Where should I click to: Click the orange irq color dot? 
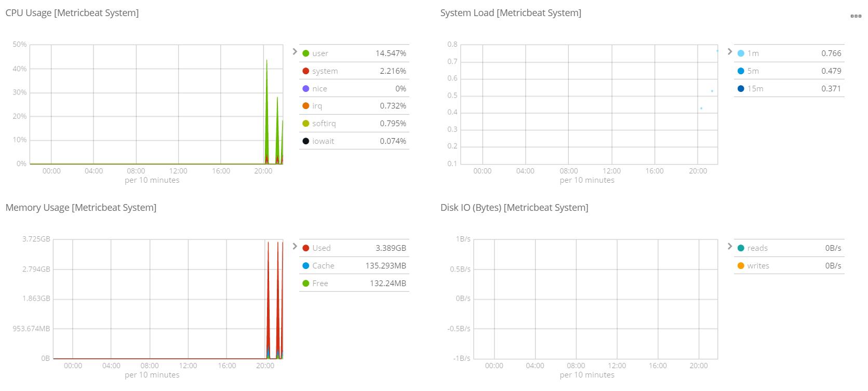click(x=305, y=106)
